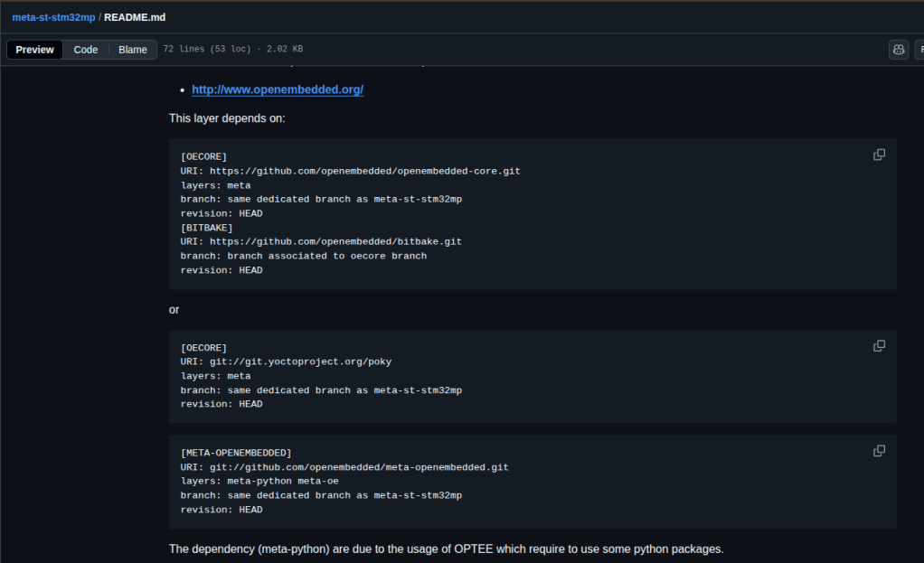Copy the META-OPENEMBEDDED code block
The width and height of the screenshot is (924, 563).
(879, 451)
